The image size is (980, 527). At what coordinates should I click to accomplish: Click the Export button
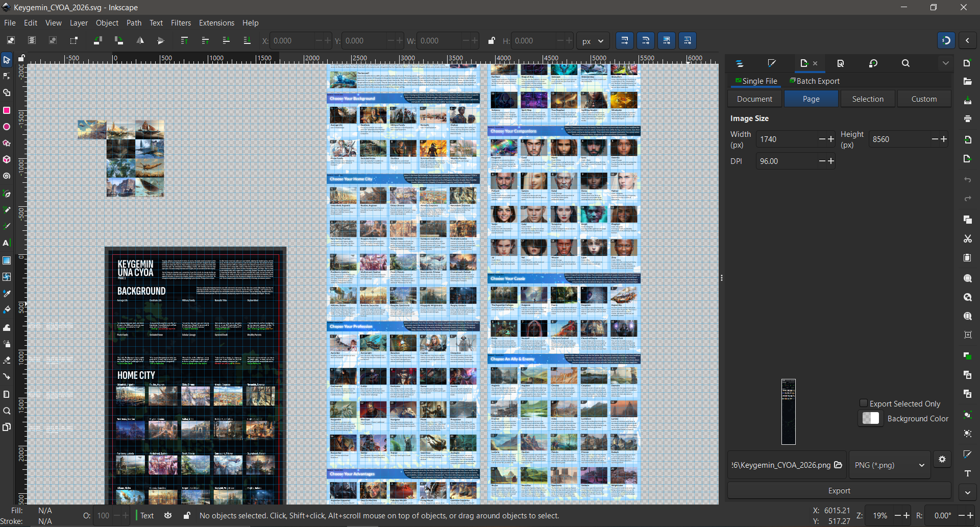[839, 490]
